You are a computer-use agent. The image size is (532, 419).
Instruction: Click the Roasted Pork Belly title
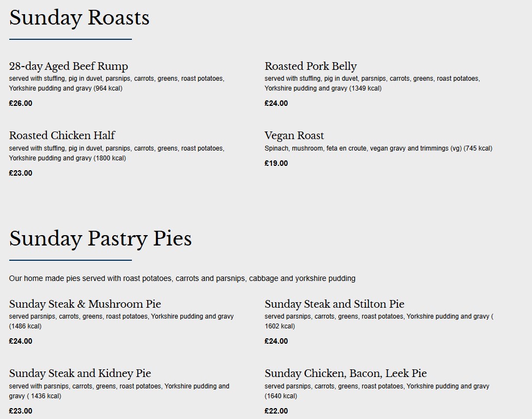click(311, 66)
